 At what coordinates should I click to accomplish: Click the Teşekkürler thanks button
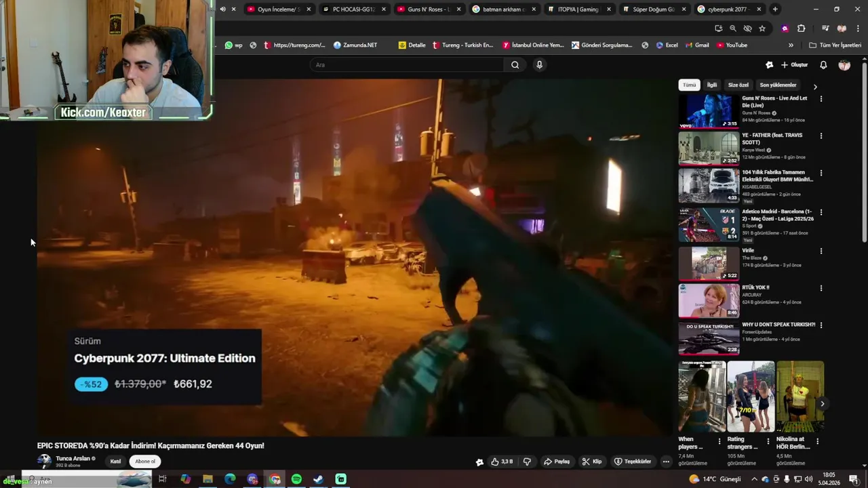[633, 462]
